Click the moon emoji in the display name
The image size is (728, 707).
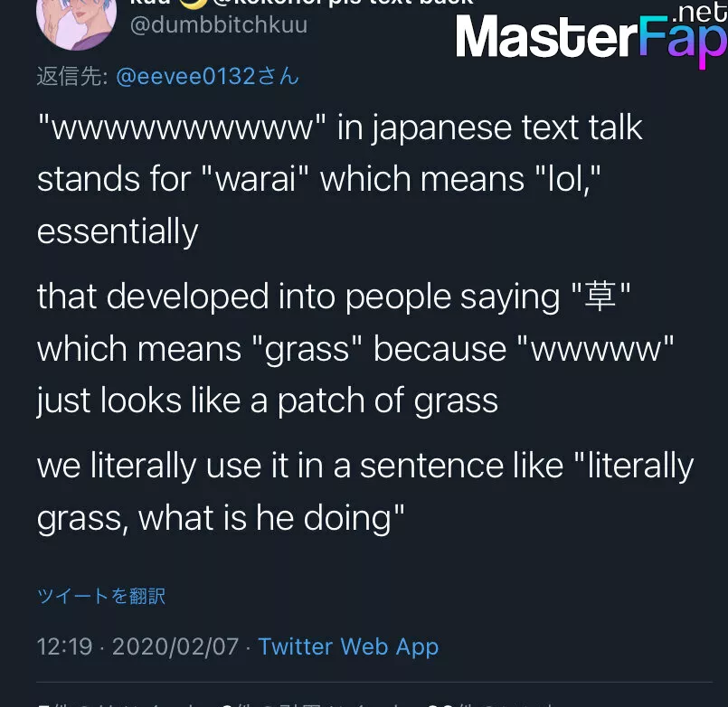click(193, 4)
